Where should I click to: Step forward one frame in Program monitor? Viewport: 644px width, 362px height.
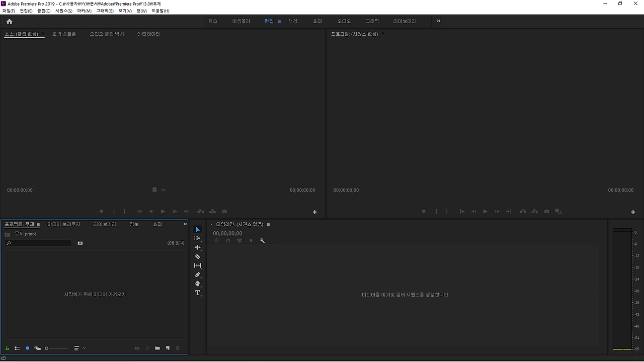pos(497,212)
